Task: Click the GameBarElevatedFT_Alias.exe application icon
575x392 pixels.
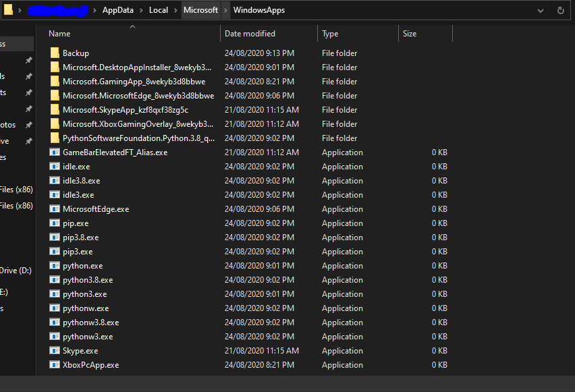Action: point(55,152)
